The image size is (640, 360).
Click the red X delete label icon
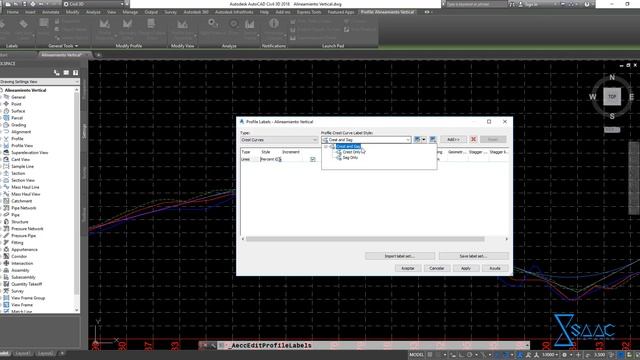click(473, 140)
